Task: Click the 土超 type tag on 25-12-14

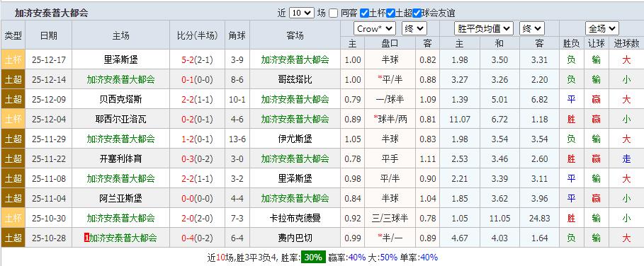Action: tap(13, 79)
